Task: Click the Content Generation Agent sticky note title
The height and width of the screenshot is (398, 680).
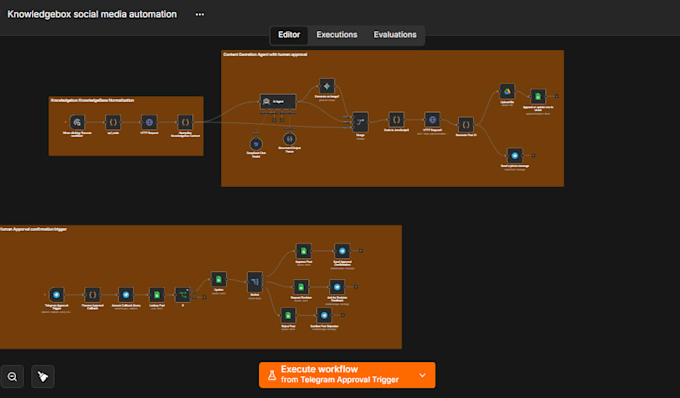Action: [x=265, y=55]
